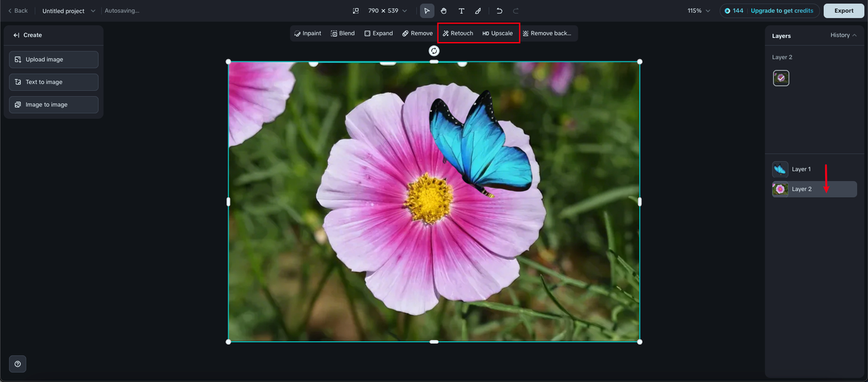
Task: Click the rotate handle above the image
Action: click(x=434, y=51)
